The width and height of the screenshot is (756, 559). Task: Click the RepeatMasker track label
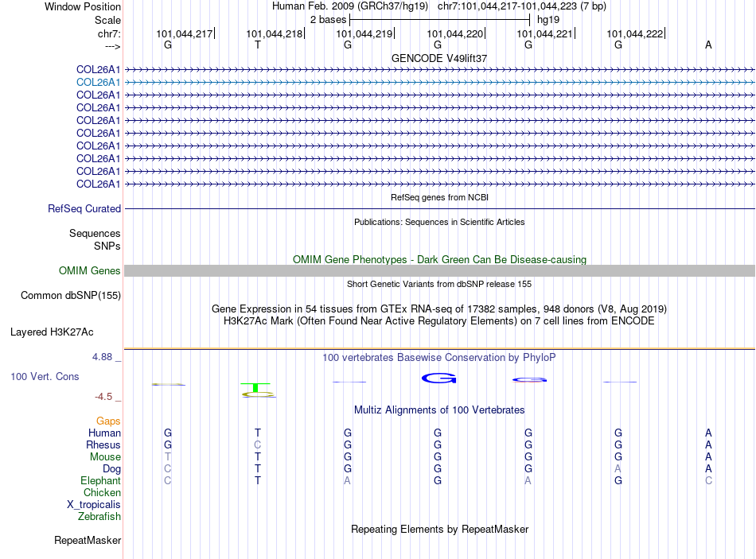pyautogui.click(x=88, y=541)
